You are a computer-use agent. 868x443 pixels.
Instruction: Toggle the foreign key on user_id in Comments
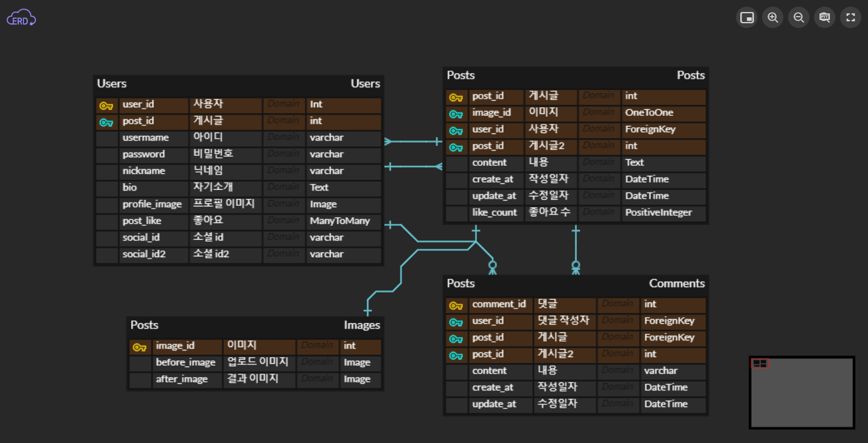point(456,320)
